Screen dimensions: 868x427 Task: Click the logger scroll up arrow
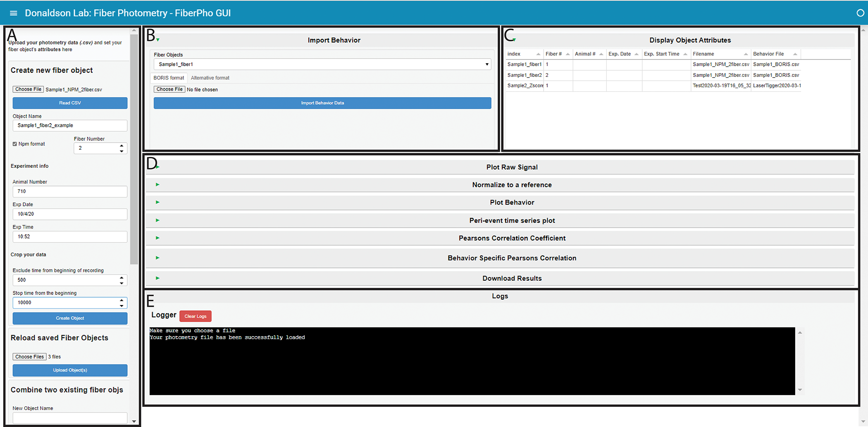[x=800, y=332]
